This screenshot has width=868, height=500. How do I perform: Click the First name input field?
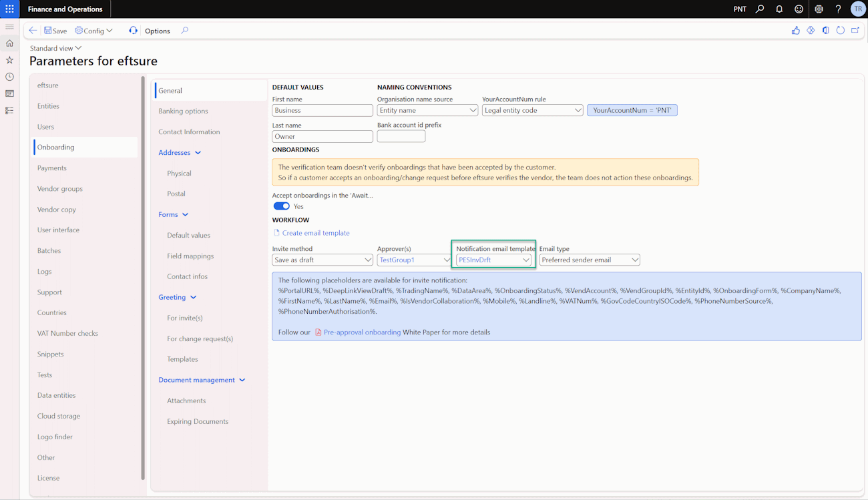coord(322,110)
